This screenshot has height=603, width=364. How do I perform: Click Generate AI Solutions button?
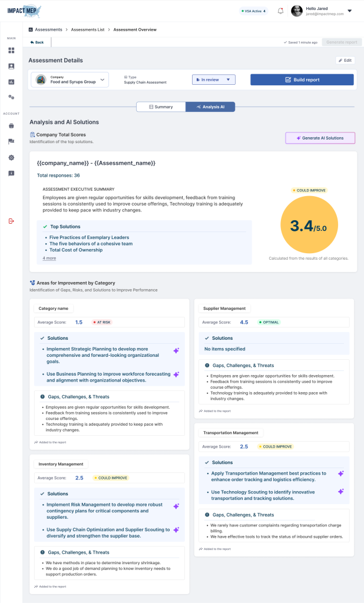pos(320,138)
